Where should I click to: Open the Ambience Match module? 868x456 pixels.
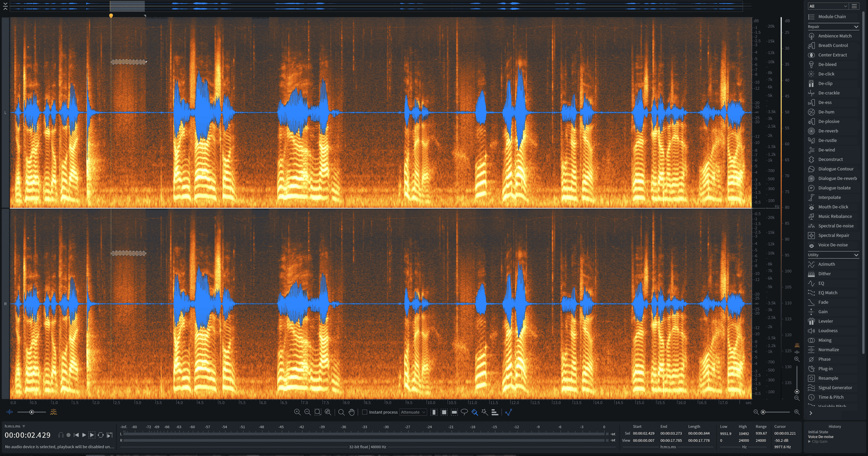(833, 36)
